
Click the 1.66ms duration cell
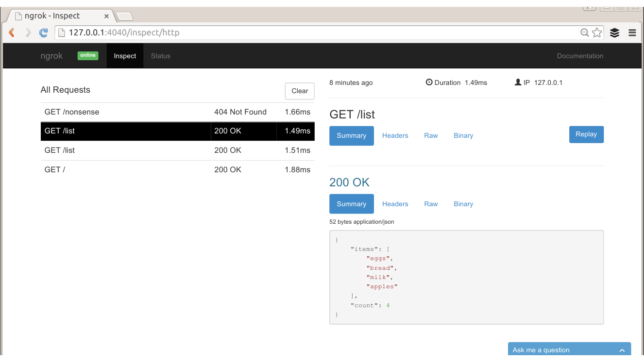tap(297, 112)
